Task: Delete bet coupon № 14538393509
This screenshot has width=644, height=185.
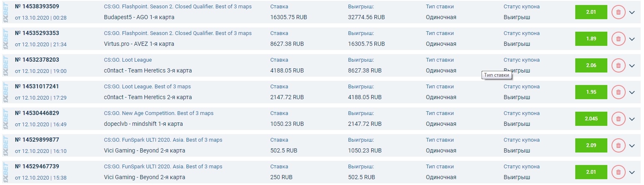Action: tap(618, 12)
